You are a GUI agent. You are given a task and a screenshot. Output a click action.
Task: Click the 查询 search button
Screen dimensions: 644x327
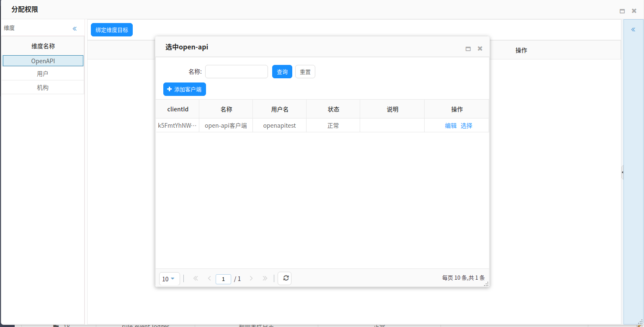coord(282,72)
